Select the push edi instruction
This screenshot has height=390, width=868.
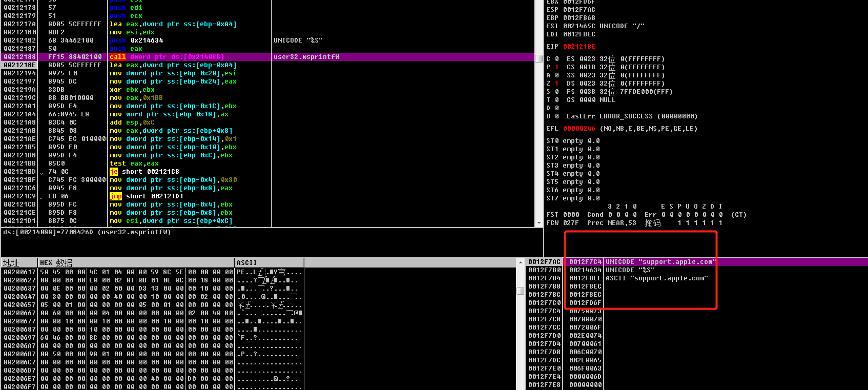(126, 8)
